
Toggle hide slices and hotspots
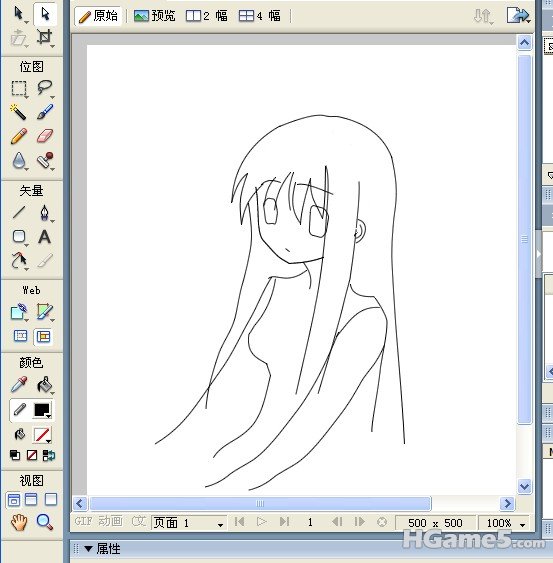pos(20,336)
